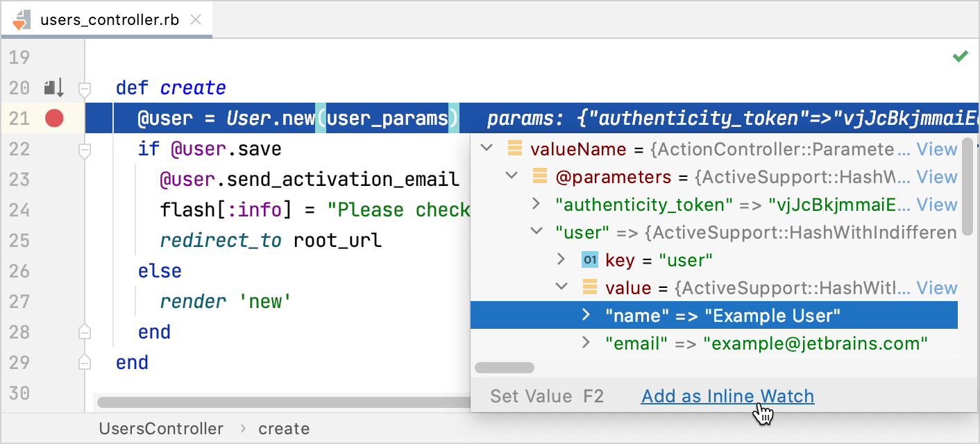Screen dimensions: 980x444
Task: Toggle the breakpoint on line 21
Action: point(56,118)
